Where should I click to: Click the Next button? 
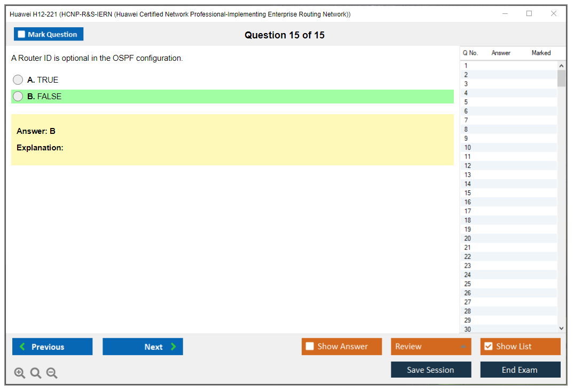143,347
